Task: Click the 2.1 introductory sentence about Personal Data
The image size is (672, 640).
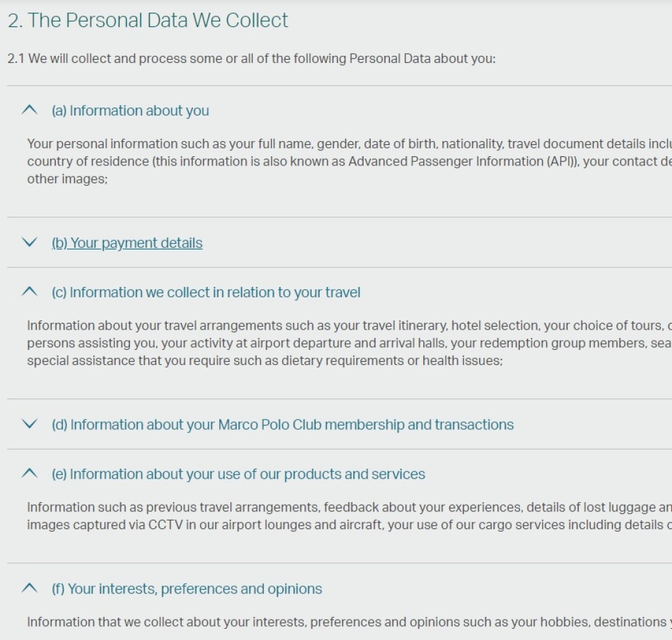Action: [251, 58]
